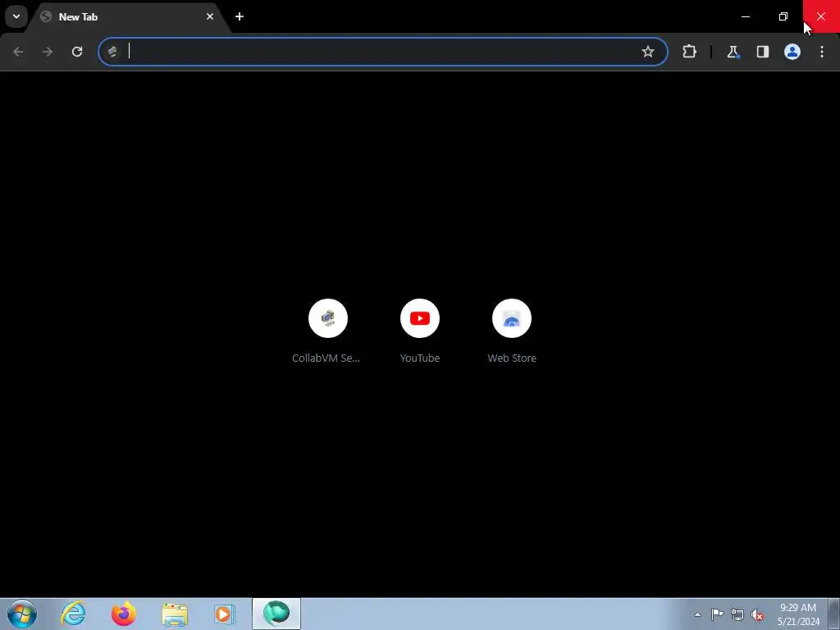
Task: Click the Web Store label text
Action: coord(512,358)
